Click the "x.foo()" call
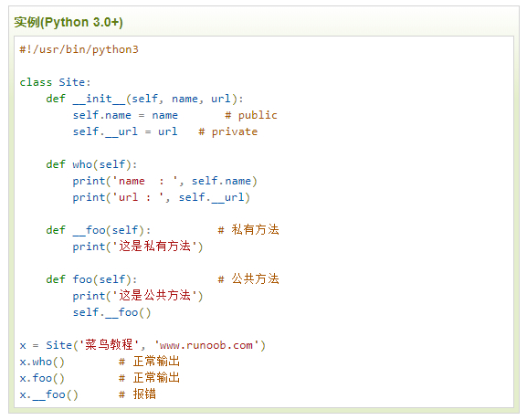 [x=42, y=378]
